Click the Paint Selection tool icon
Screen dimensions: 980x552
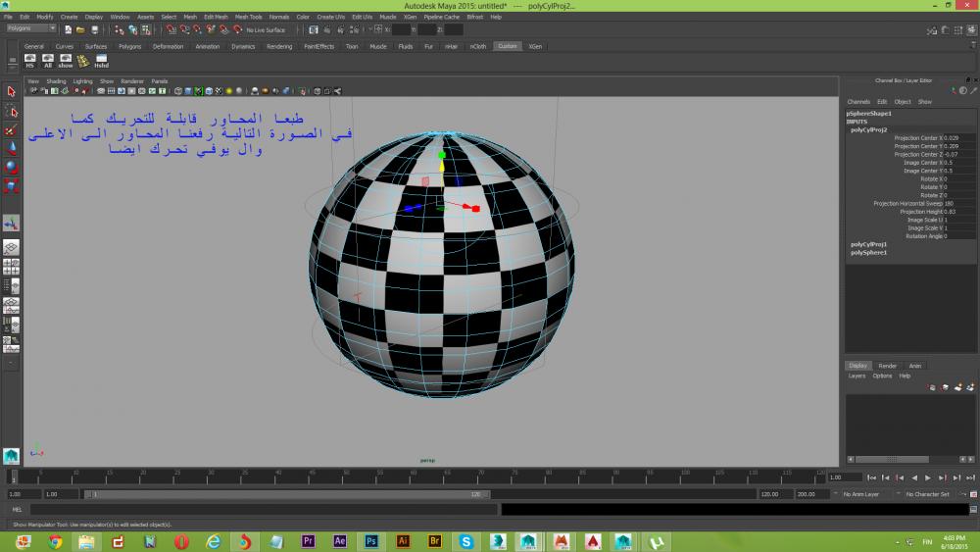[x=12, y=130]
